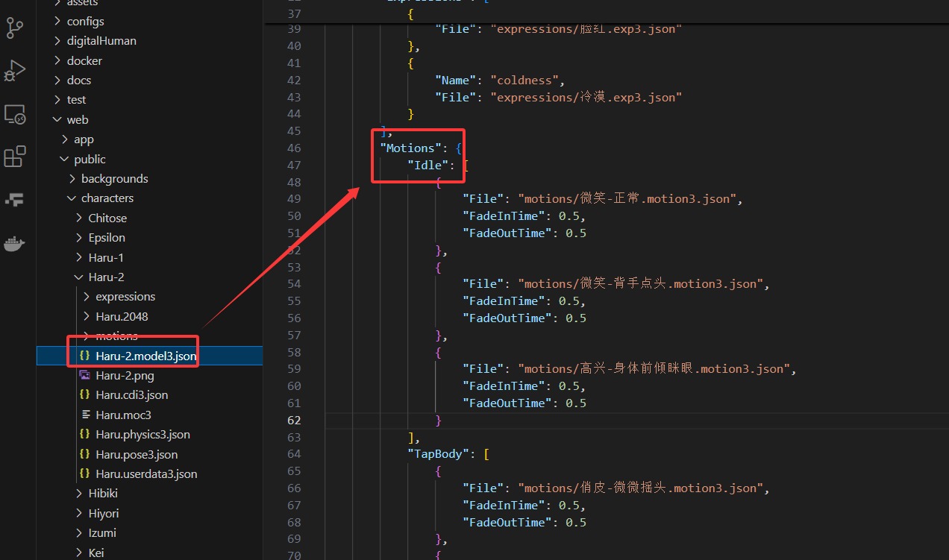This screenshot has width=949, height=560.
Task: Click the JSON braces icon of Haru.physics3.json
Action: (85, 434)
